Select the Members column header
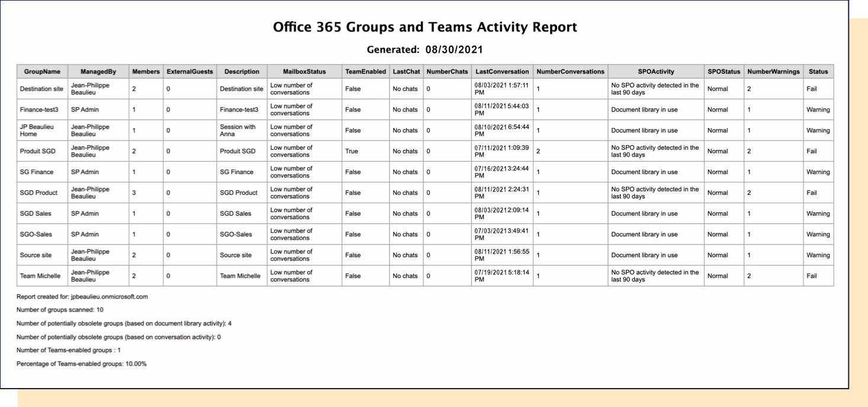The width and height of the screenshot is (868, 407). point(146,72)
